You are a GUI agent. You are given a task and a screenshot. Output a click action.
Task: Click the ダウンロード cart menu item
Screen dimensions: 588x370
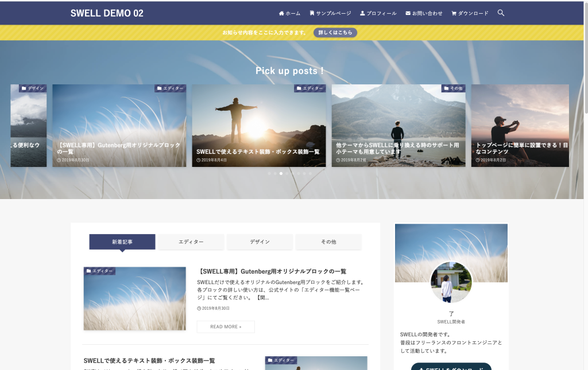[x=470, y=13]
